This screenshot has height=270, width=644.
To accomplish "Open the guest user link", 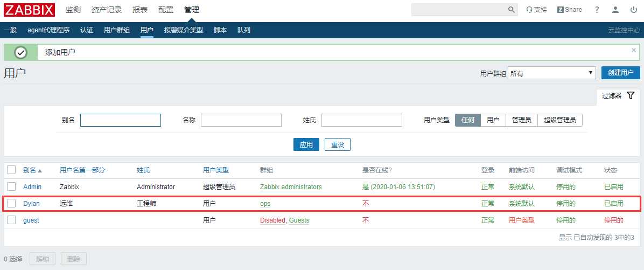I will pyautogui.click(x=31, y=220).
